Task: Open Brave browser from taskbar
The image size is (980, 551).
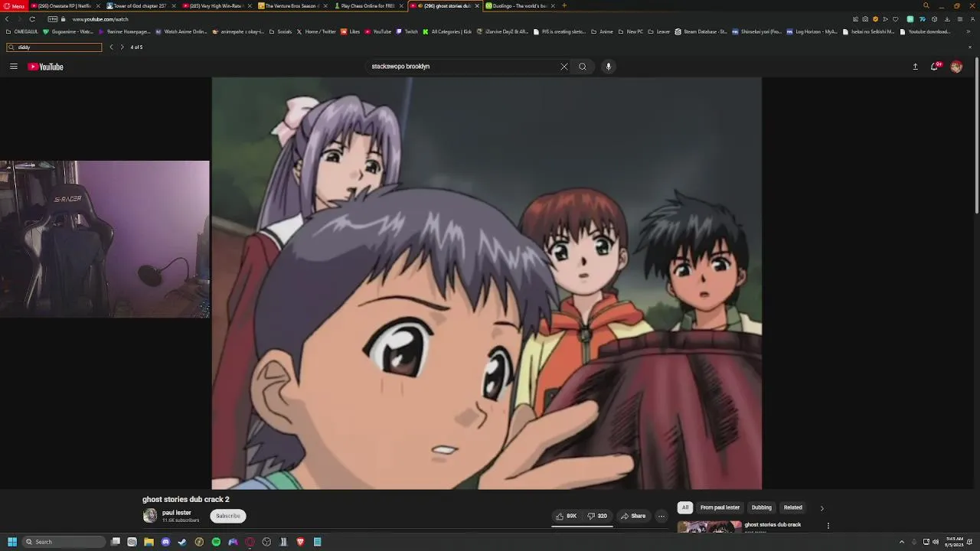Action: [x=300, y=542]
